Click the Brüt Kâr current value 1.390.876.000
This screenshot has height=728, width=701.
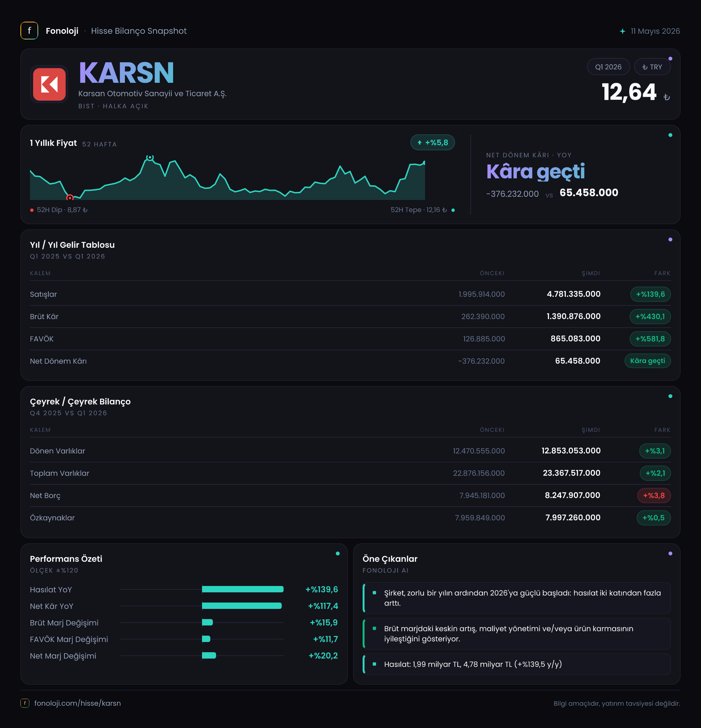point(574,317)
